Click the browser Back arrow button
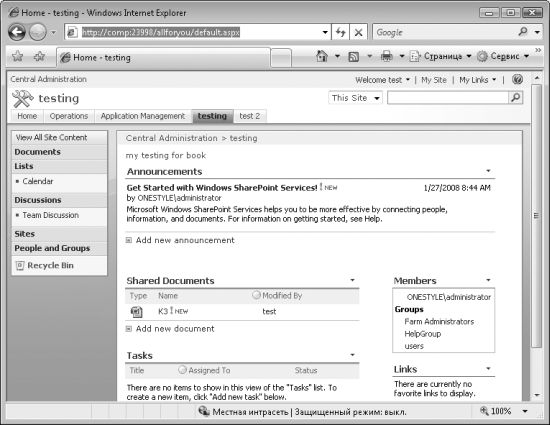The image size is (550, 425). (16, 32)
